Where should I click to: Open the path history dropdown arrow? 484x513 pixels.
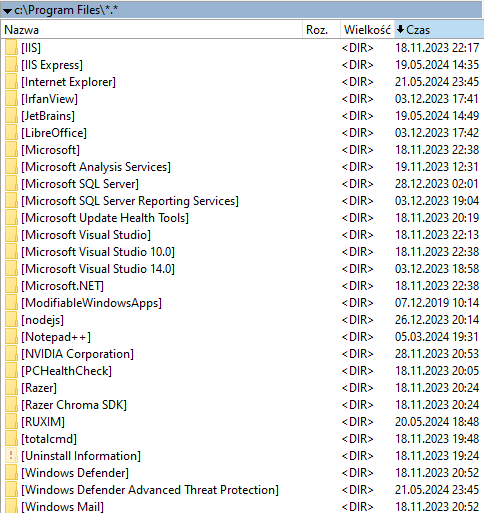pyautogui.click(x=7, y=11)
